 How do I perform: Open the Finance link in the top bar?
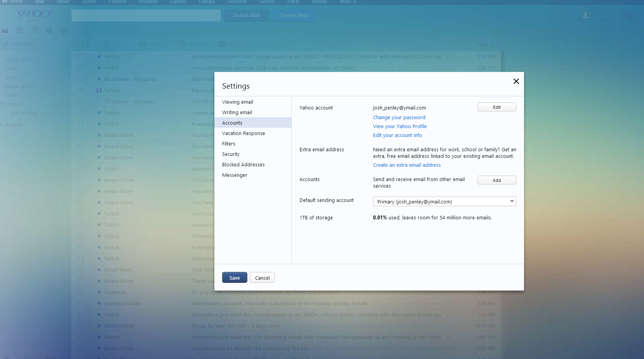pos(117,2)
